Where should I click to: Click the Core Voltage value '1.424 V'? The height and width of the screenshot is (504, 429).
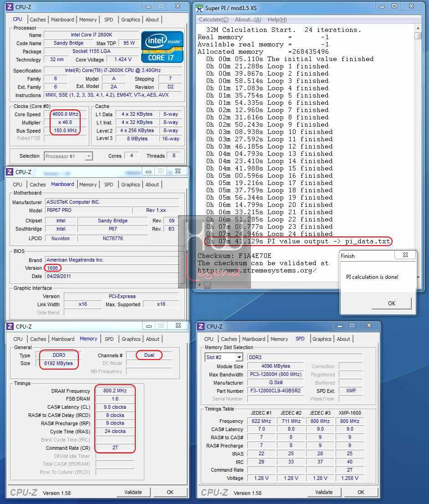point(123,59)
